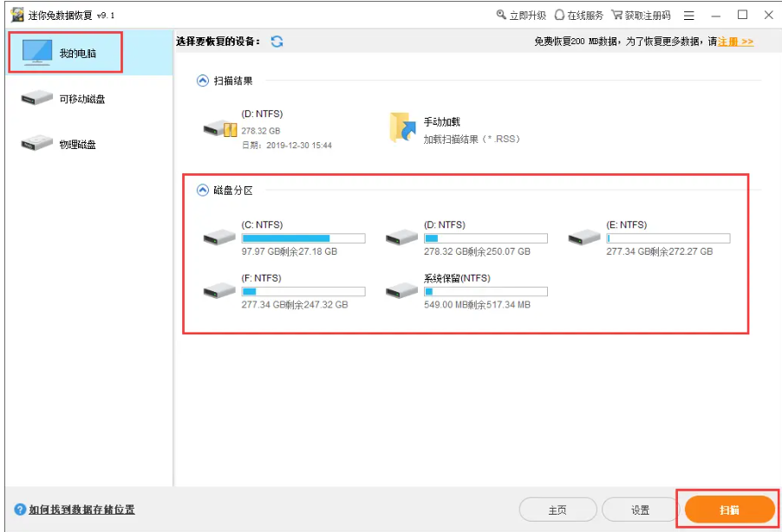782x532 pixels.
Task: Click the D: partition usage bar
Action: coord(485,238)
